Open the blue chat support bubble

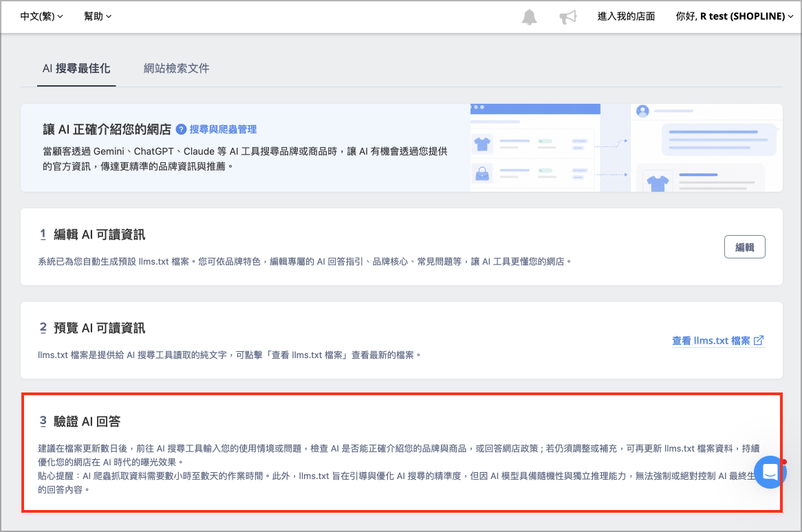(x=770, y=472)
